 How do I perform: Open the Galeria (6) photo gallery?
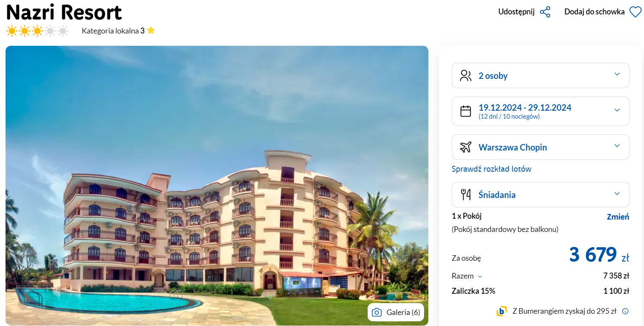point(396,312)
